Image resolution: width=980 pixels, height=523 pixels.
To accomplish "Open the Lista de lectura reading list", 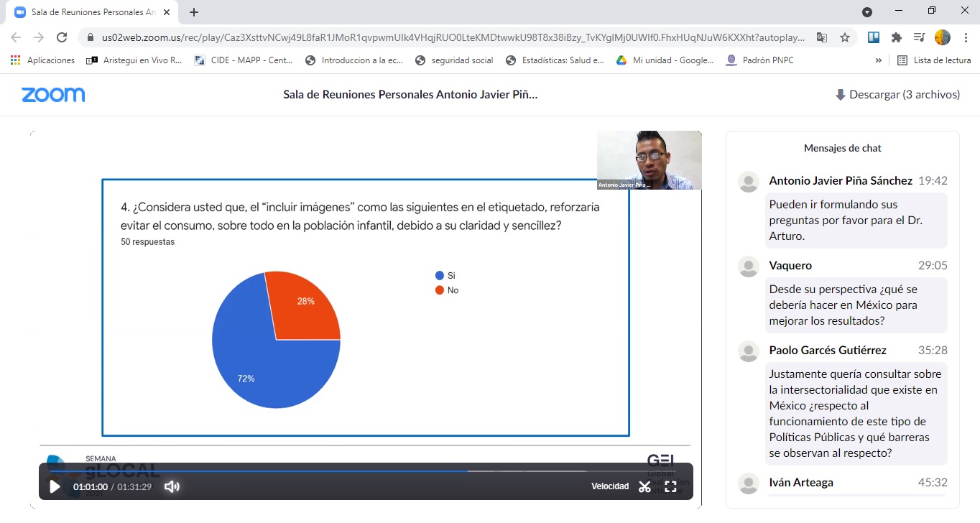I will (935, 60).
